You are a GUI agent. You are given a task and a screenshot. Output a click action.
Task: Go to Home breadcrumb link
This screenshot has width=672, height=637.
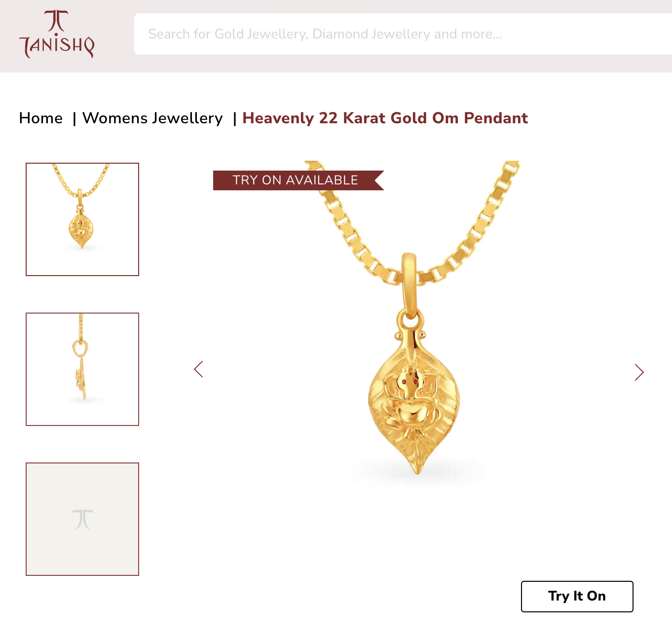coord(41,118)
